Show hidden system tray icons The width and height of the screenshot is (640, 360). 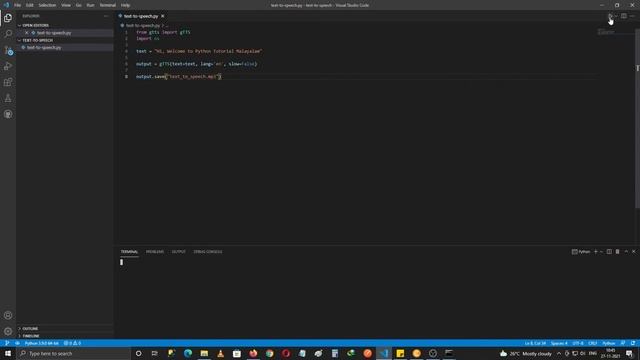(x=559, y=353)
